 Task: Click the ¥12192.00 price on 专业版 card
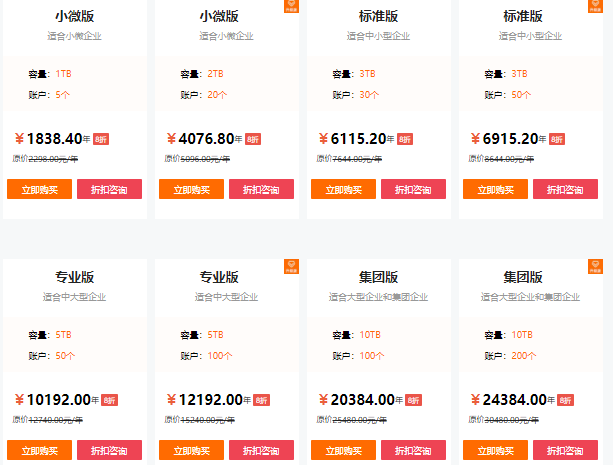pyautogui.click(x=203, y=399)
